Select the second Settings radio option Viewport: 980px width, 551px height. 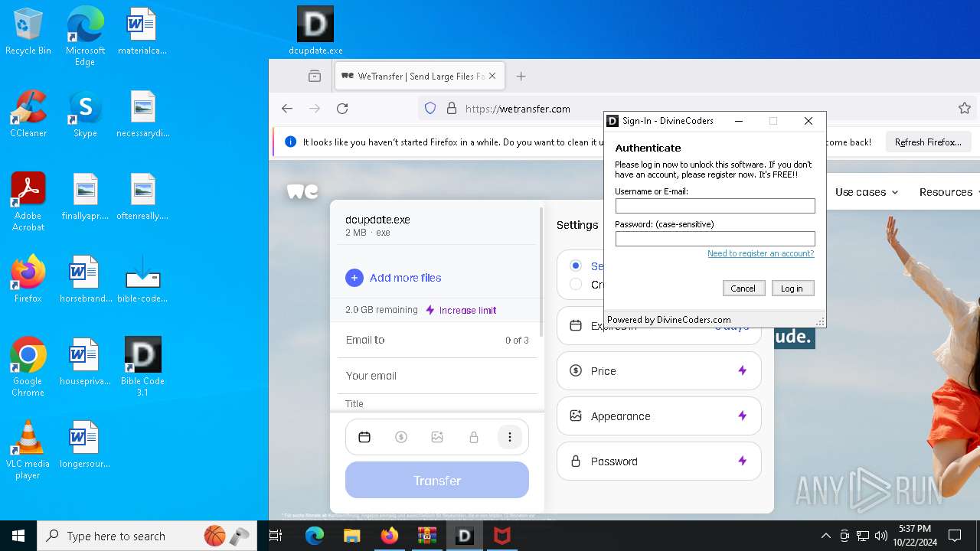(x=576, y=284)
